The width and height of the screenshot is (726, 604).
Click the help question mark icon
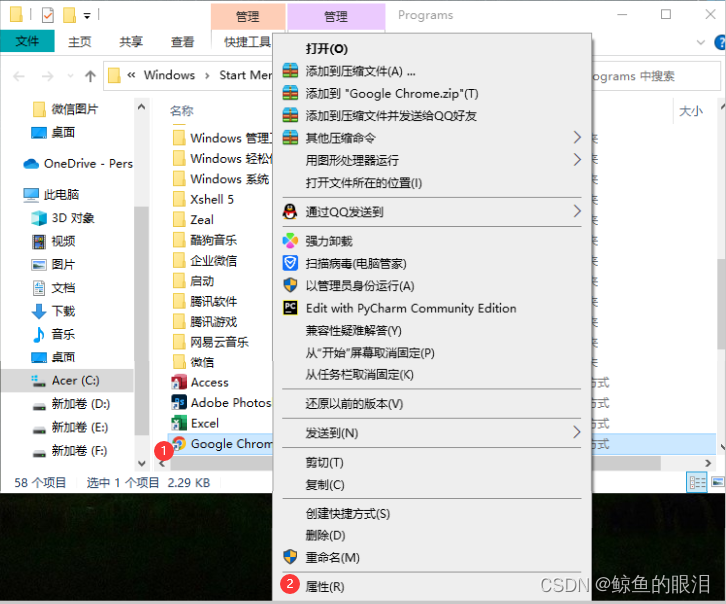[x=720, y=42]
